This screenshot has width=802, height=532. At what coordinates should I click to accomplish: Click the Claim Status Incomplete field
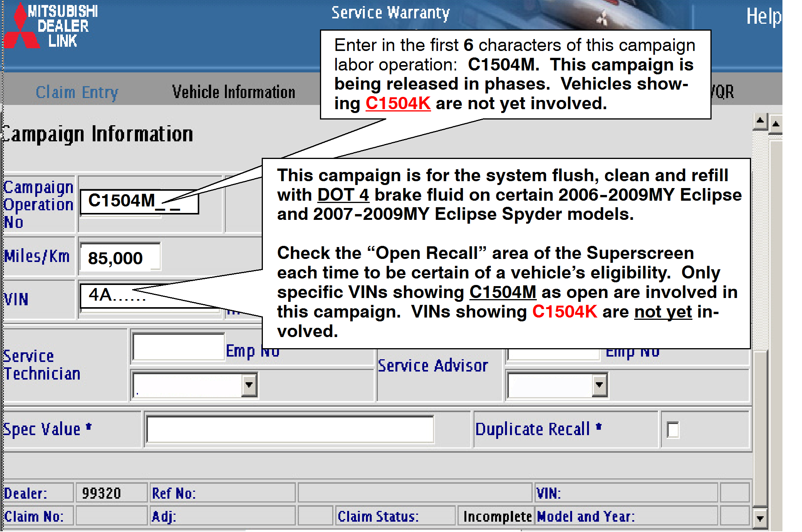click(497, 516)
